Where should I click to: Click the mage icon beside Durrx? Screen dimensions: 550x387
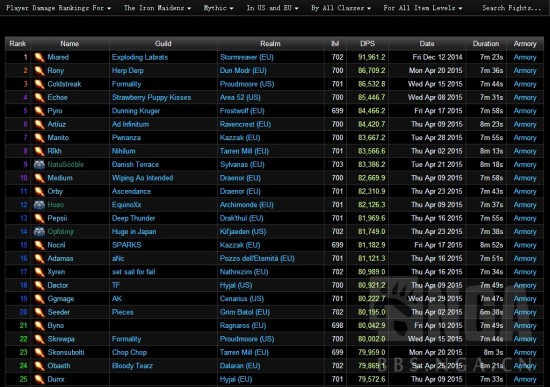(x=39, y=379)
